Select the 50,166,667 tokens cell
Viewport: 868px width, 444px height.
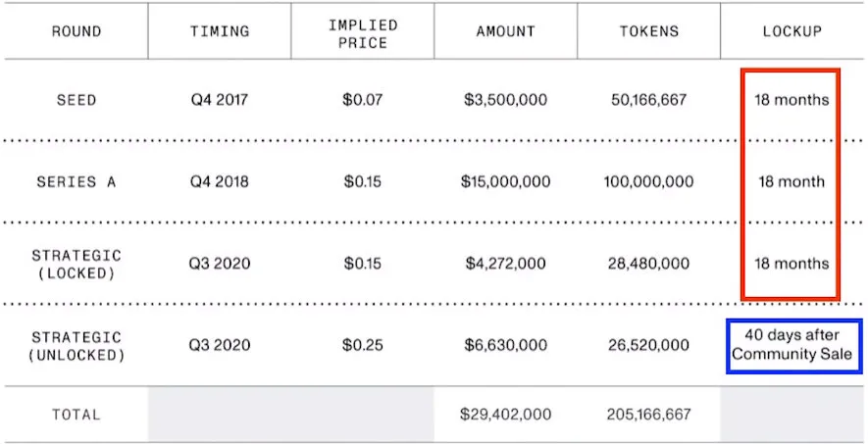[648, 100]
